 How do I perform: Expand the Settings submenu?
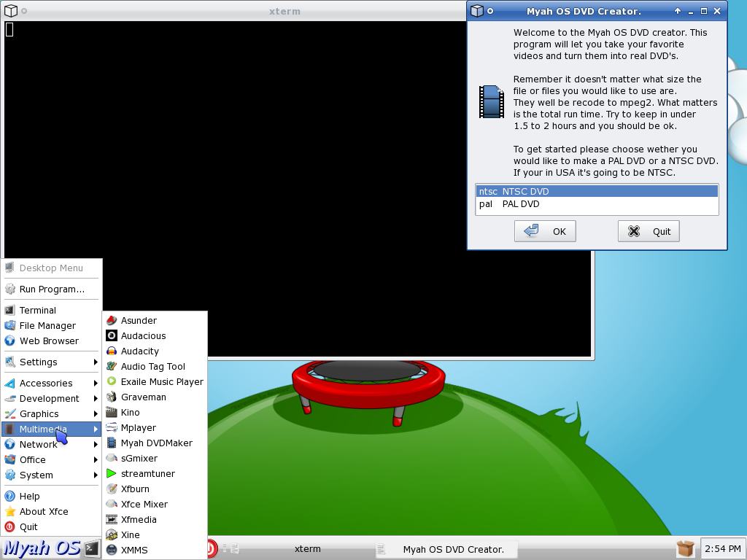(x=52, y=362)
